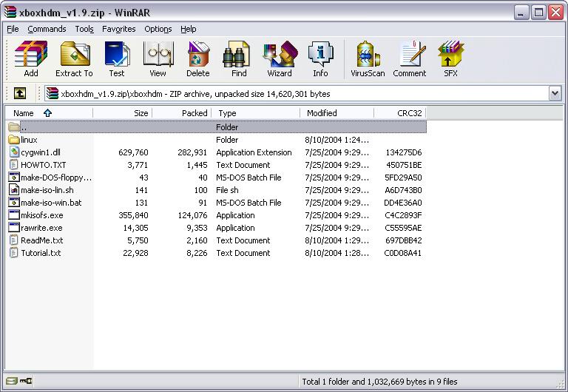Go up one folder level

(x=20, y=93)
